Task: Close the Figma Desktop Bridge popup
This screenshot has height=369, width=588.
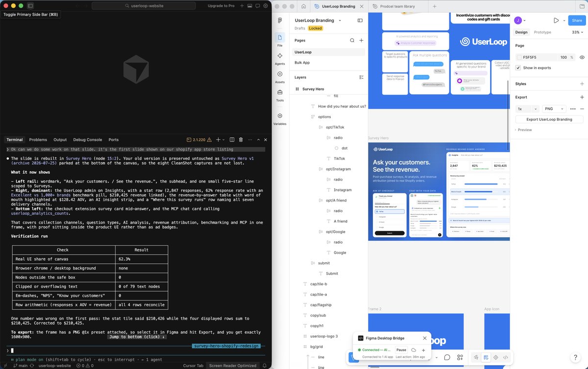Action: (x=425, y=338)
